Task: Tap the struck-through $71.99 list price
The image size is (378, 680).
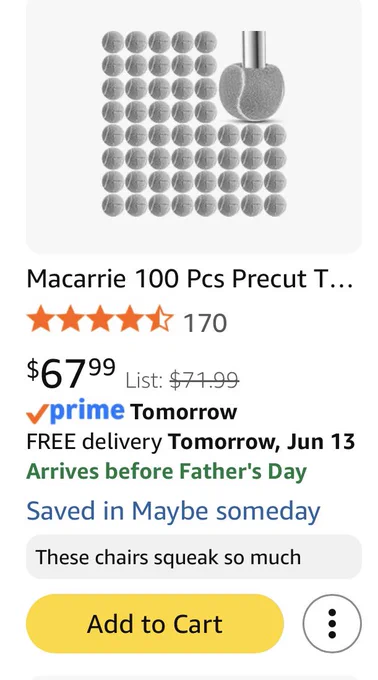Action: pos(204,381)
